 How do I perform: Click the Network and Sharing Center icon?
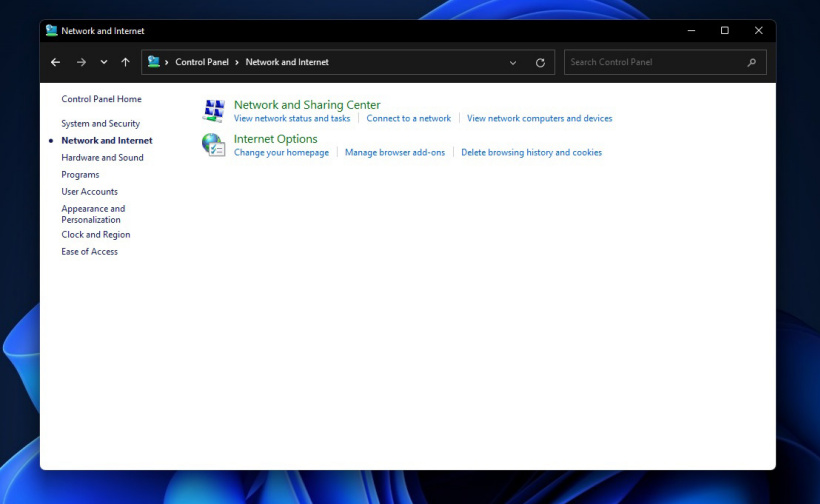point(213,110)
